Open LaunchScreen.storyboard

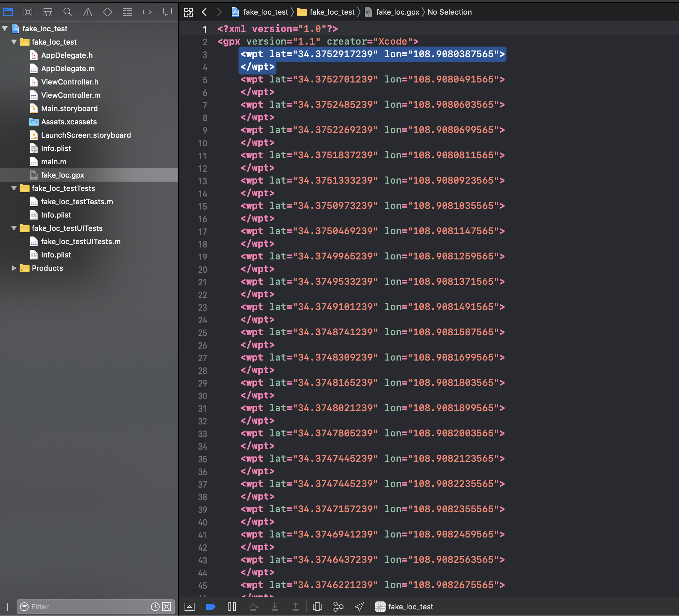pyautogui.click(x=86, y=135)
